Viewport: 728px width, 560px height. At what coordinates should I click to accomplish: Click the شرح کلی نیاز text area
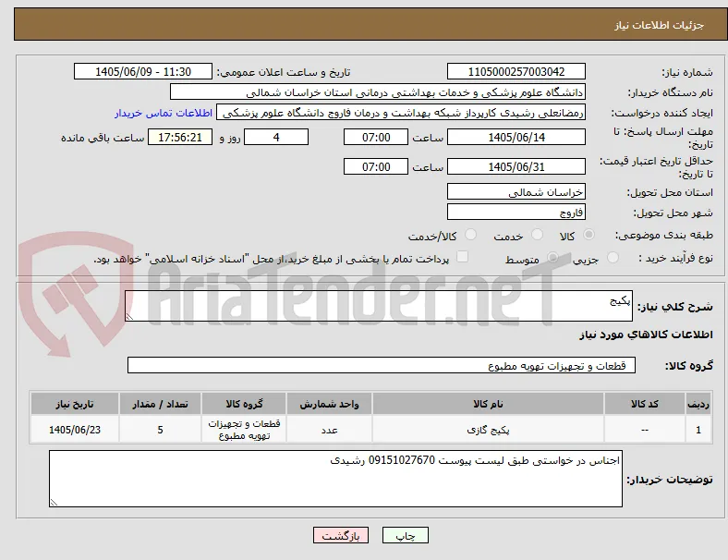point(379,306)
